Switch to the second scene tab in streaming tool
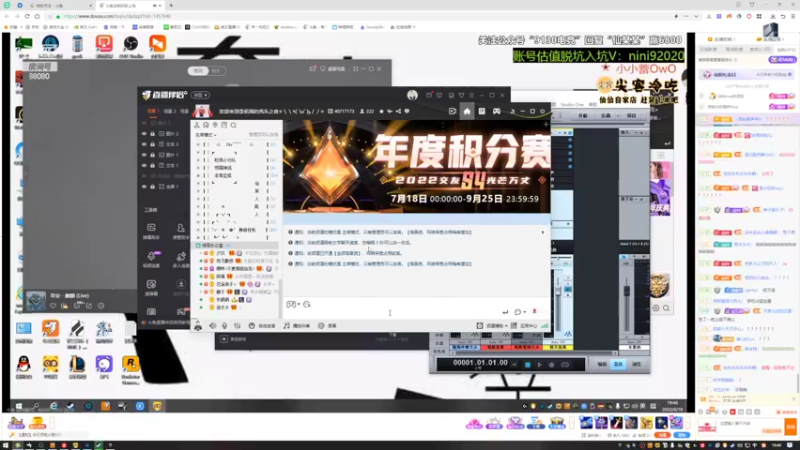The image size is (800, 450). [x=169, y=111]
